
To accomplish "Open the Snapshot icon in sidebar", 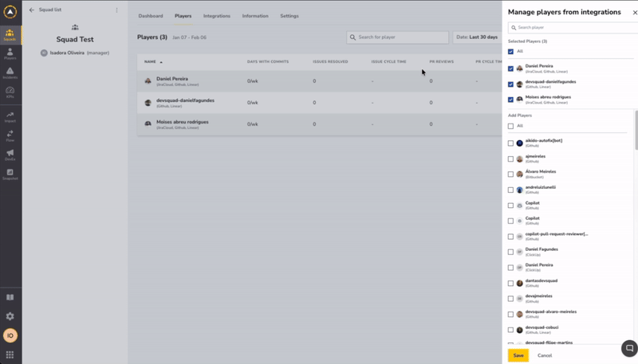I will (x=10, y=174).
